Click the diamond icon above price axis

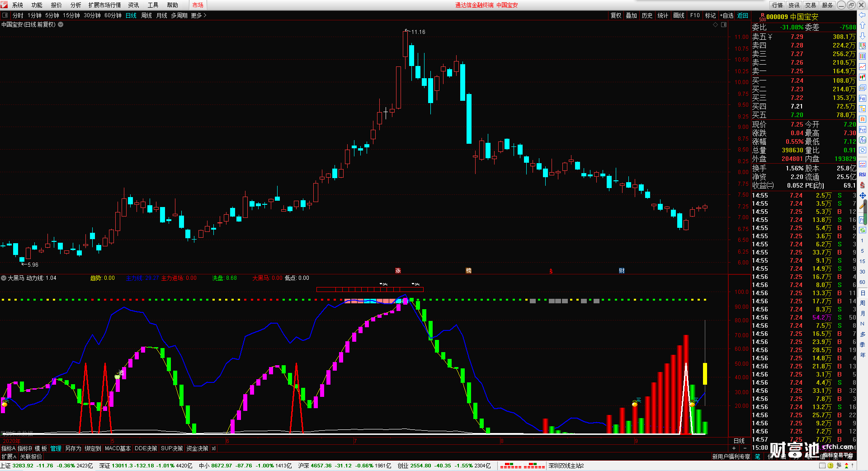[x=716, y=24]
